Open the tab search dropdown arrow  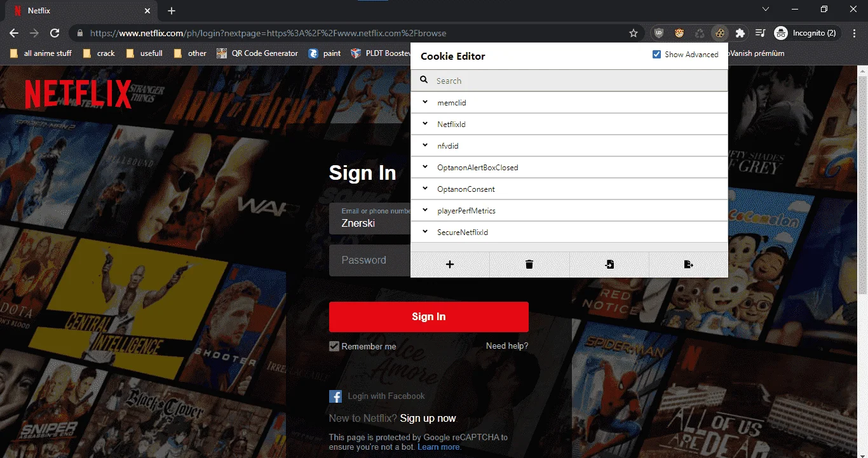[x=765, y=9]
